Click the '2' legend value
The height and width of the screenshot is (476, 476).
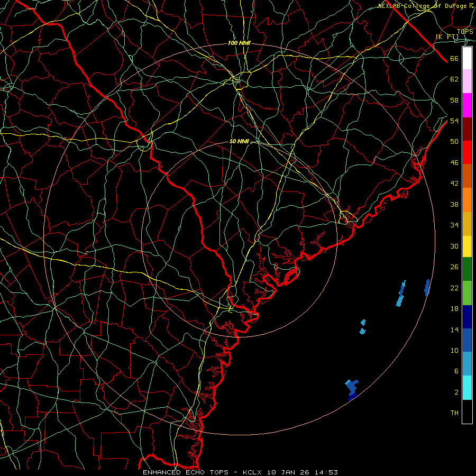(456, 392)
